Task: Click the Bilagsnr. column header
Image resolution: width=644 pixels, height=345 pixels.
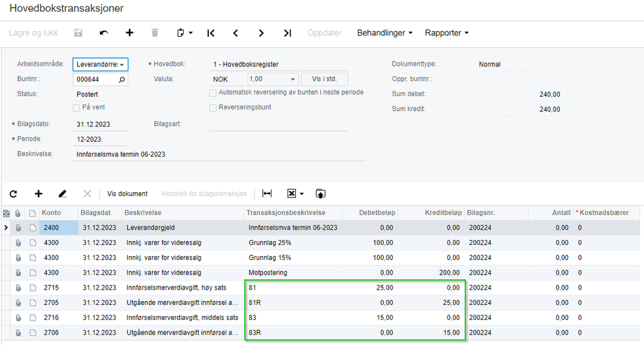Action: 496,213
